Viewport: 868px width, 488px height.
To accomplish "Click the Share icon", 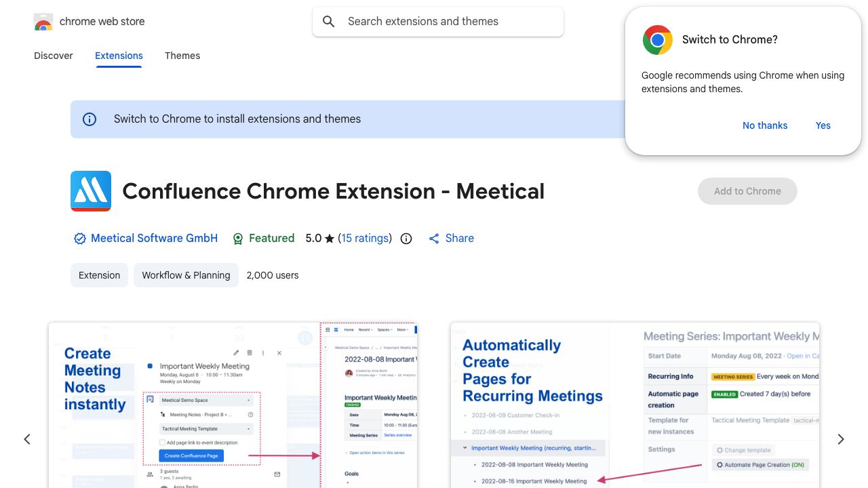I will click(434, 239).
